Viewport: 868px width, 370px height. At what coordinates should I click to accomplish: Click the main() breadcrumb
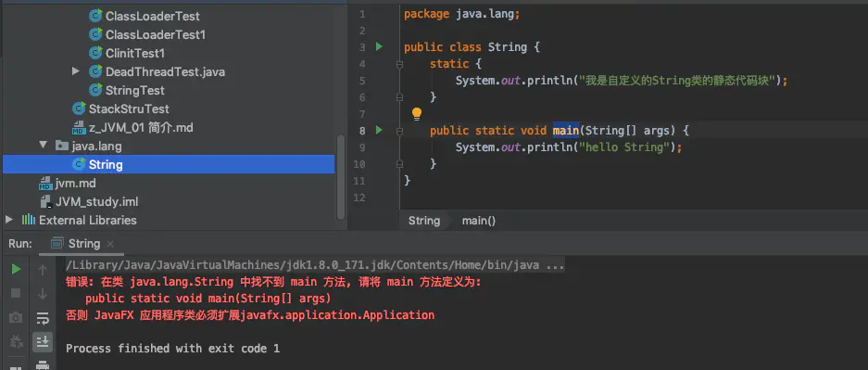coord(479,221)
